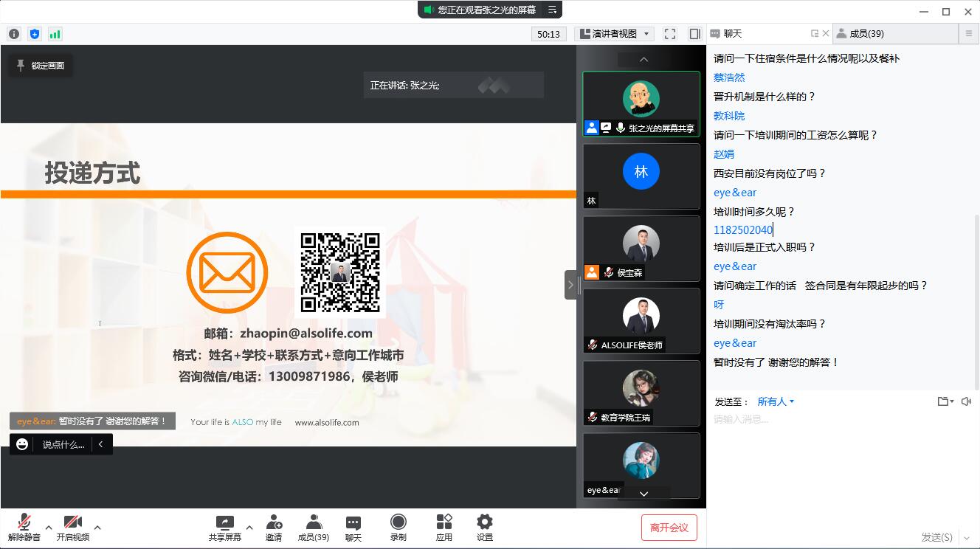The image size is (980, 549).
Task: Click the 说点什么... quick chat input
Action: [63, 444]
